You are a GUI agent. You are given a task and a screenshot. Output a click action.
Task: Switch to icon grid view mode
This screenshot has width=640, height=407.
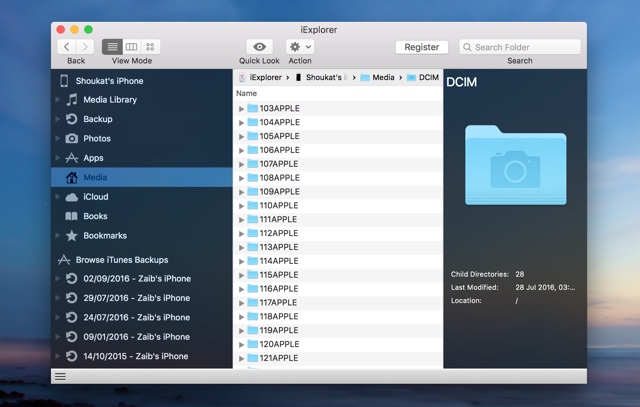pyautogui.click(x=150, y=47)
